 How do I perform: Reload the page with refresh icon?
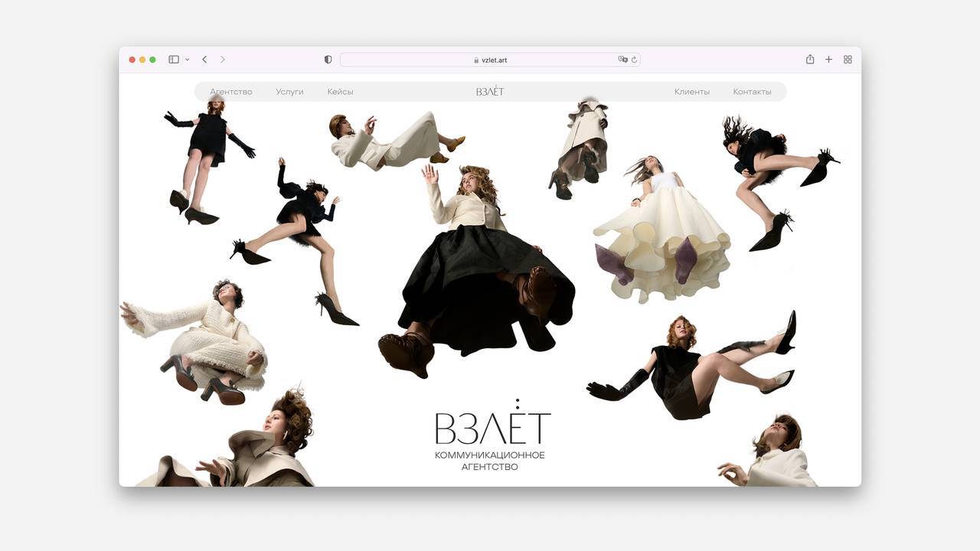tap(634, 60)
